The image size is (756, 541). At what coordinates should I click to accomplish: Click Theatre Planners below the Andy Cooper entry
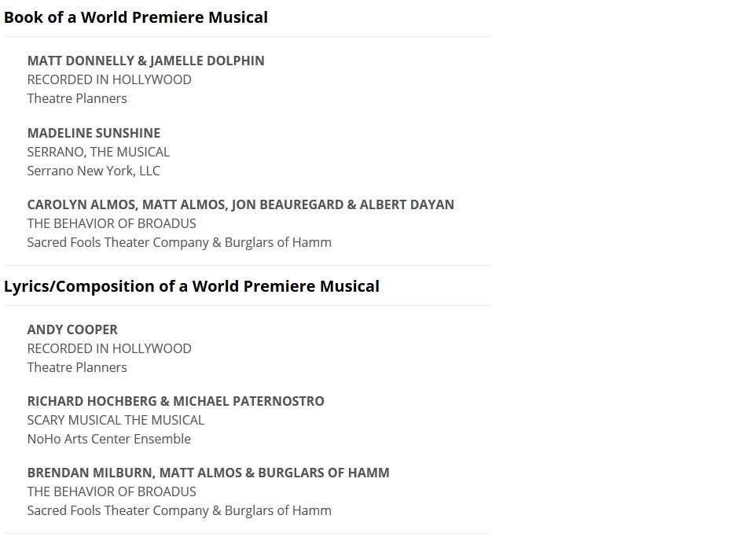click(77, 367)
